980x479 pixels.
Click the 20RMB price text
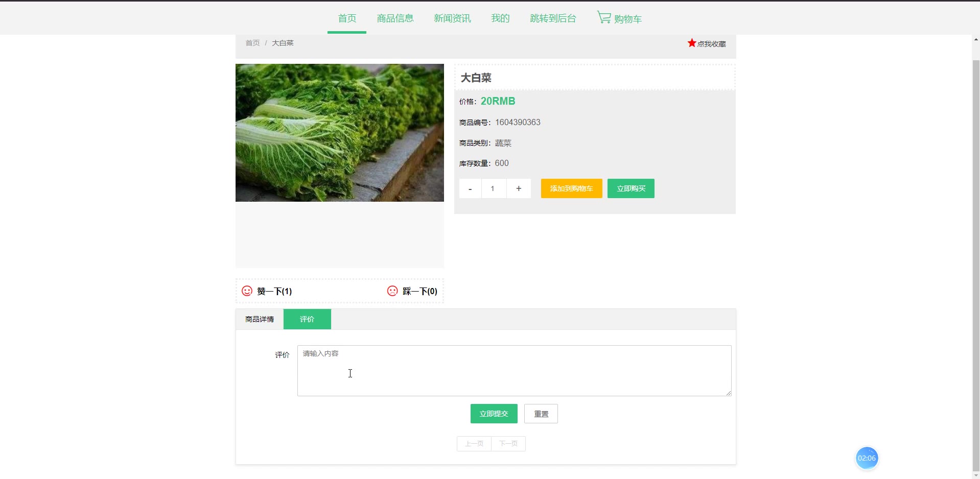498,101
